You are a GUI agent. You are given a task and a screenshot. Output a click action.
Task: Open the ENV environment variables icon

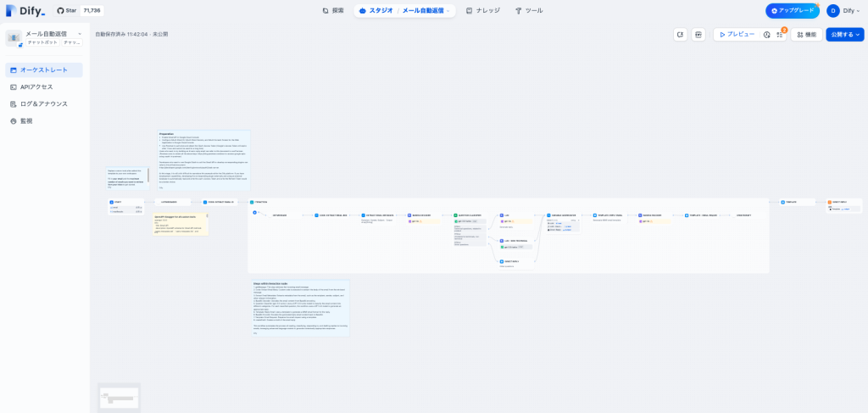[x=698, y=34]
